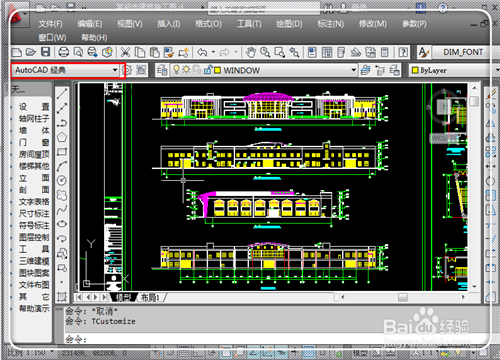Click the Text Style icon
The width and height of the screenshot is (500, 360).
(x=423, y=52)
